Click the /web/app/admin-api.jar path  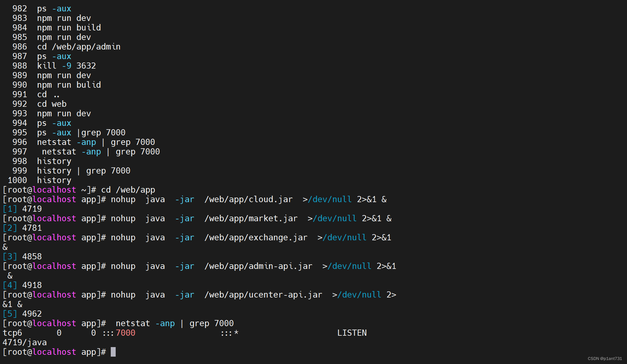pyautogui.click(x=258, y=266)
